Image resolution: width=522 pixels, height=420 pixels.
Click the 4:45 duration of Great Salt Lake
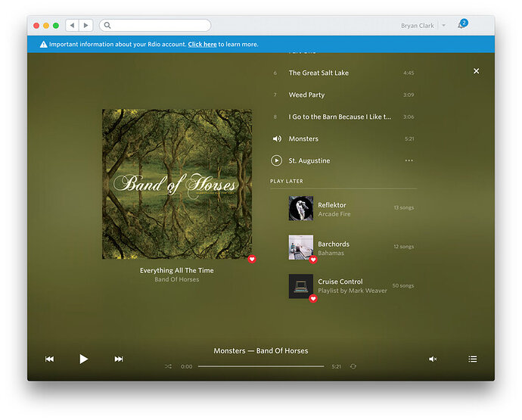click(x=409, y=73)
